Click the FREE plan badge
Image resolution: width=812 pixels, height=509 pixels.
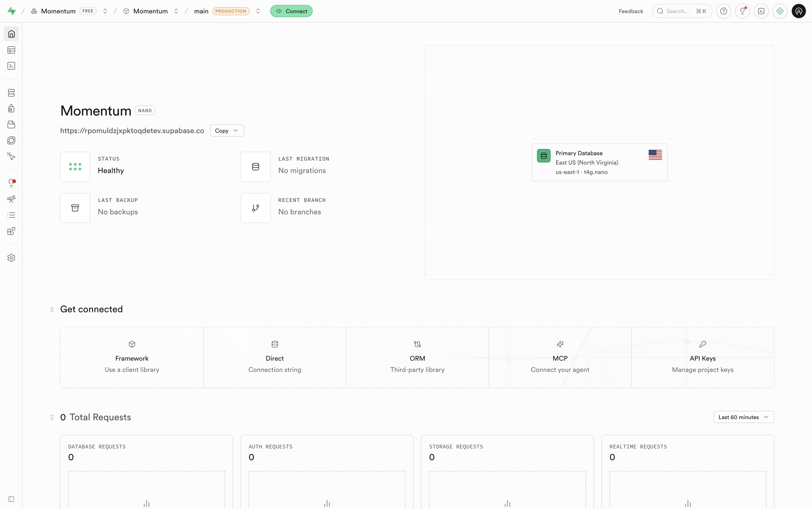[88, 11]
